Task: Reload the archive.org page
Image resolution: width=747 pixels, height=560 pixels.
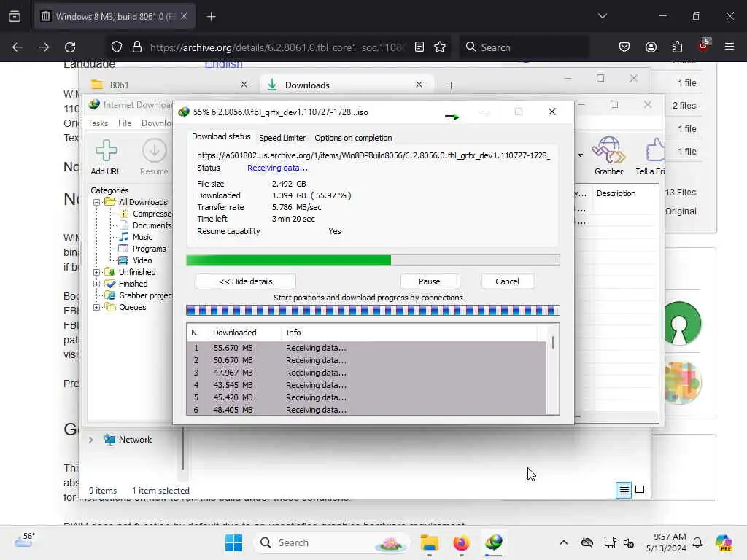Action: click(70, 47)
